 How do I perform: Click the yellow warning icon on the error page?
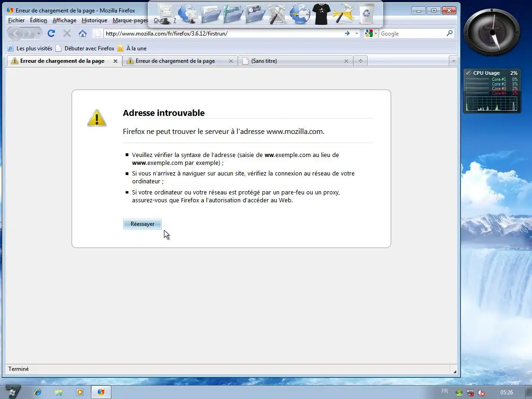tap(97, 118)
